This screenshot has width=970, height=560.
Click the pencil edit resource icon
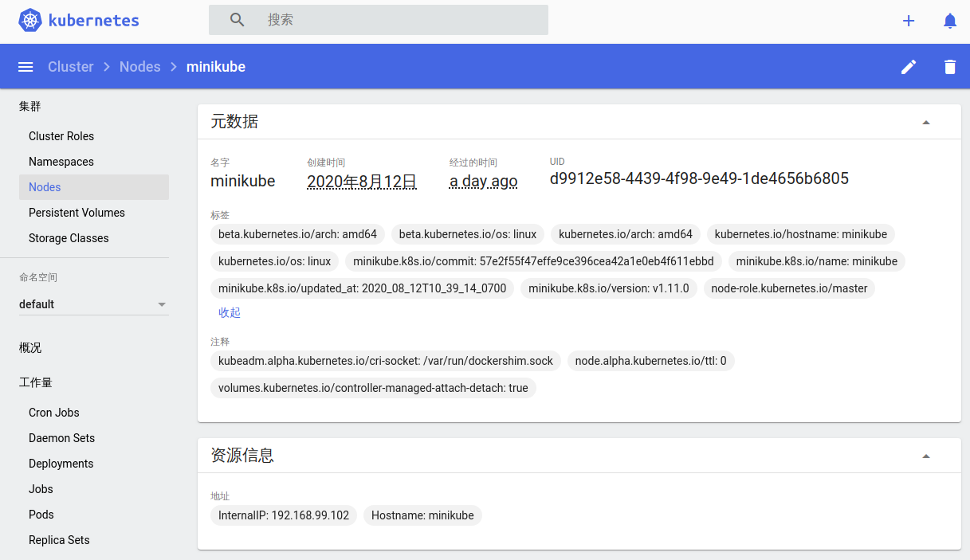point(909,67)
